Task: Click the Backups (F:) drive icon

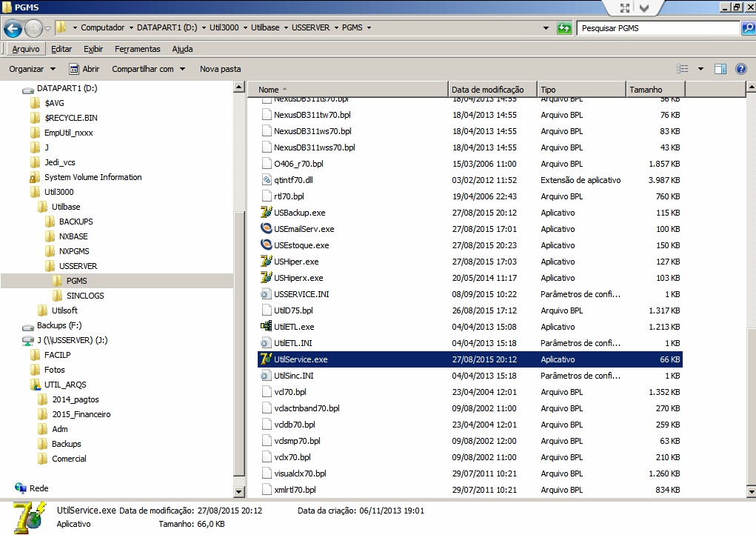Action: (28, 326)
